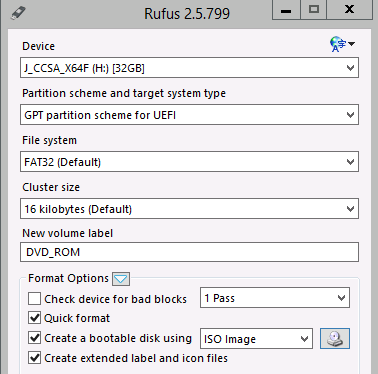The image size is (378, 374).
Task: Click the 'Cluster size' label
Action: pyautogui.click(x=51, y=187)
